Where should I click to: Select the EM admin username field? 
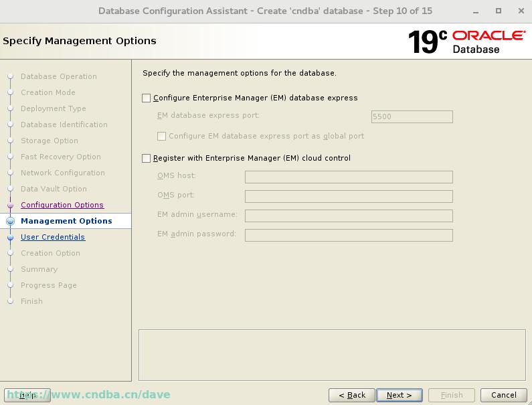coord(349,216)
